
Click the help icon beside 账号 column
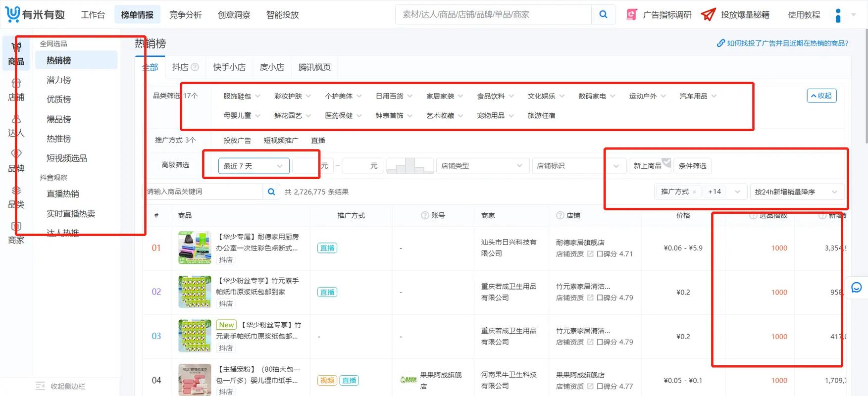[x=425, y=215]
